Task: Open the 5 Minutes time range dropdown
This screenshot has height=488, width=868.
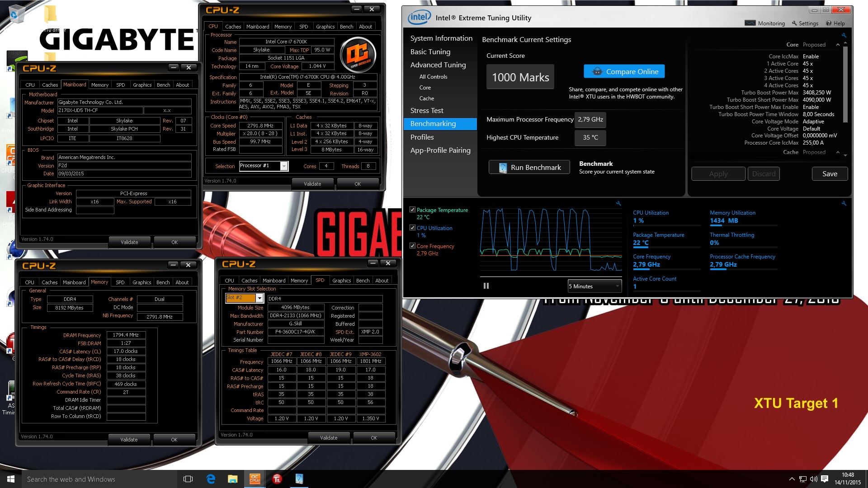Action: coord(594,286)
